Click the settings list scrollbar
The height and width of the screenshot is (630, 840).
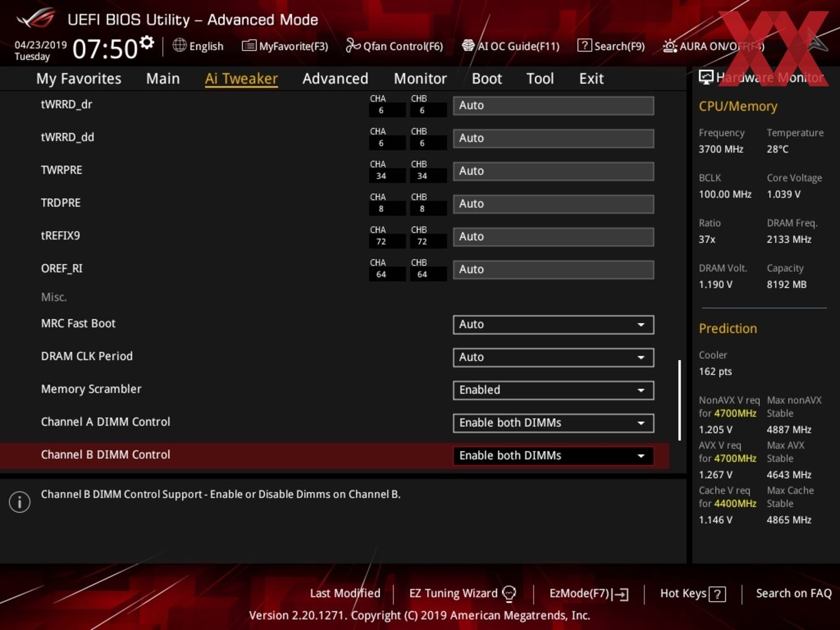pyautogui.click(x=679, y=400)
